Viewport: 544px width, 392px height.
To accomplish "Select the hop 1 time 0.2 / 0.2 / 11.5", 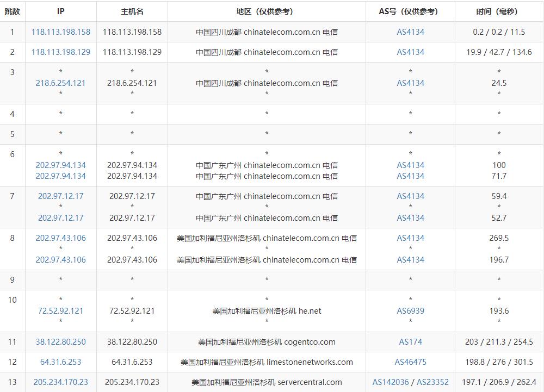I will pyautogui.click(x=499, y=32).
